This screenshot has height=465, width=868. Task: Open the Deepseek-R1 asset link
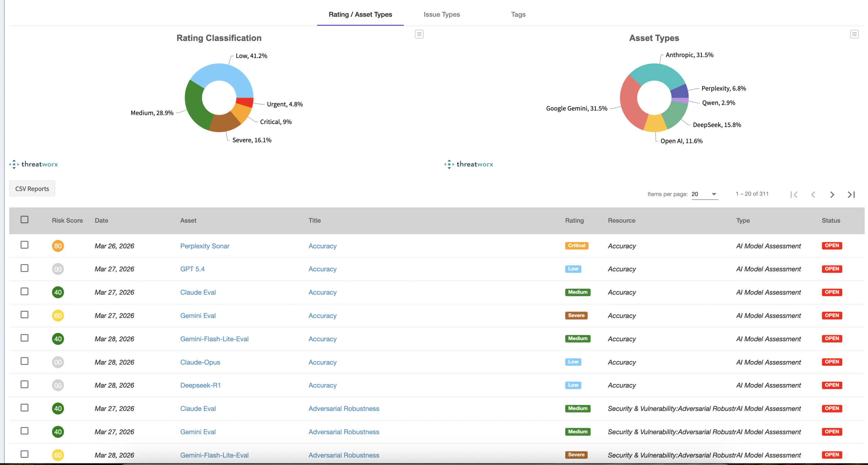coord(200,385)
